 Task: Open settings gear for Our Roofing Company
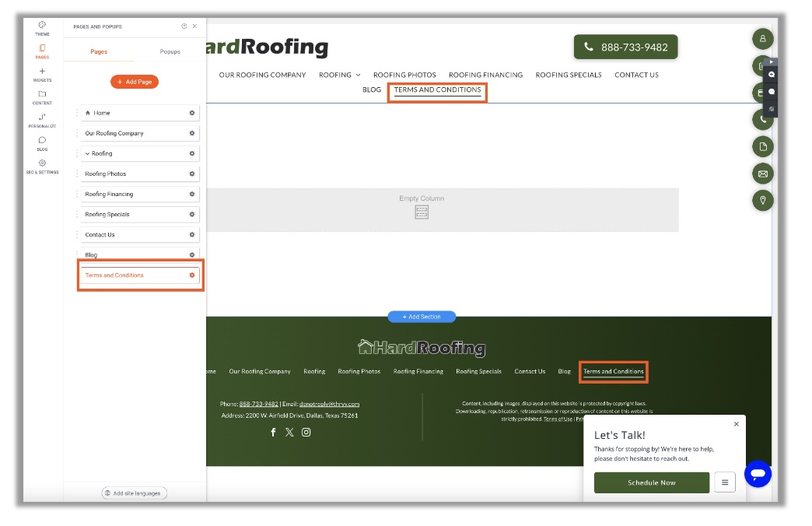coord(191,133)
